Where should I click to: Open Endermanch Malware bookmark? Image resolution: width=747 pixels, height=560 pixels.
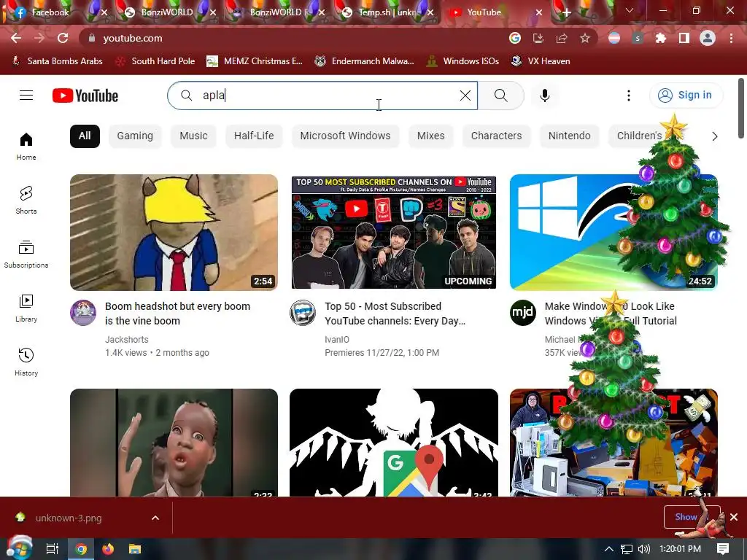click(365, 61)
